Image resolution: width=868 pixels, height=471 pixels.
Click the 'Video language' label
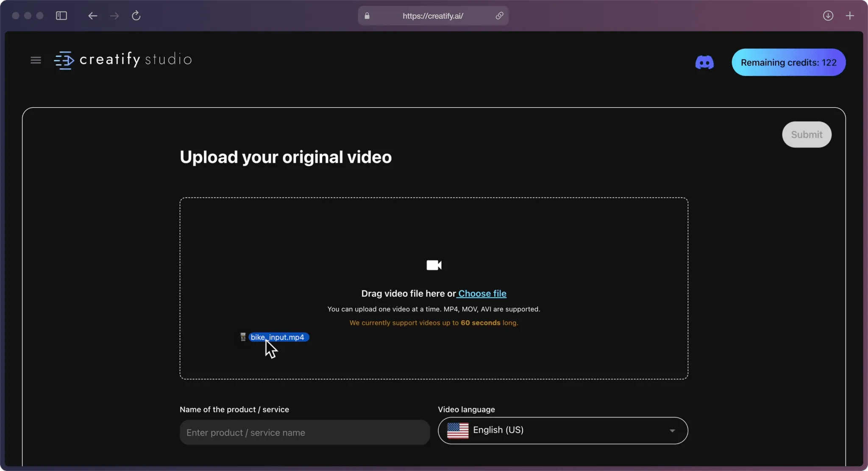(466, 410)
